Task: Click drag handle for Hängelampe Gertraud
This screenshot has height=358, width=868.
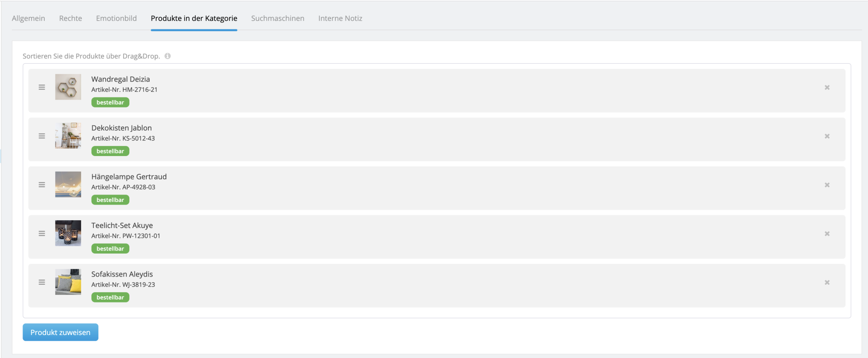Action: tap(42, 185)
